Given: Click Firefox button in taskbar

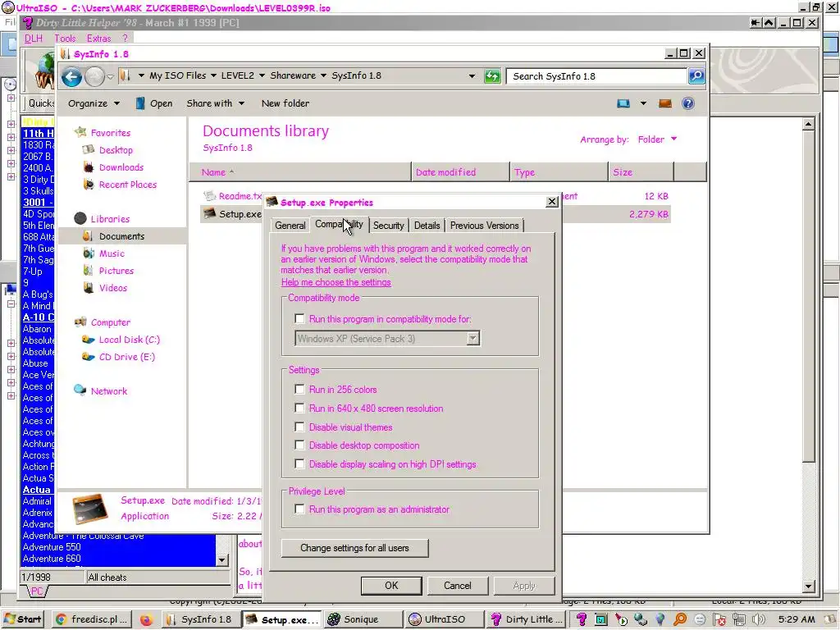Looking at the screenshot, I should coord(146,619).
